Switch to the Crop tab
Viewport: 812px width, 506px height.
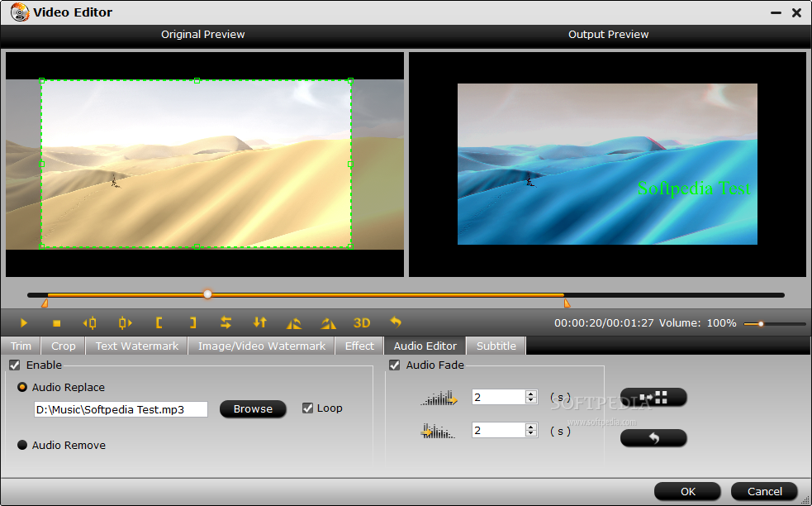pyautogui.click(x=63, y=346)
